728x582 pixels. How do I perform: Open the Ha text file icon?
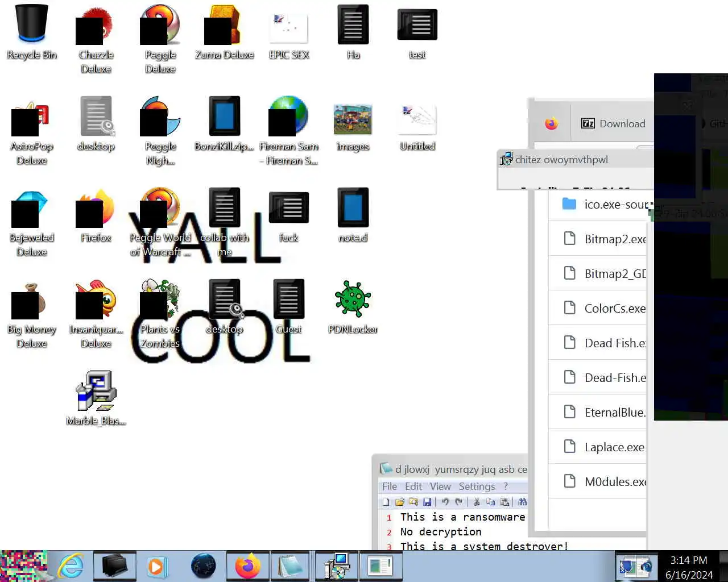(x=353, y=32)
